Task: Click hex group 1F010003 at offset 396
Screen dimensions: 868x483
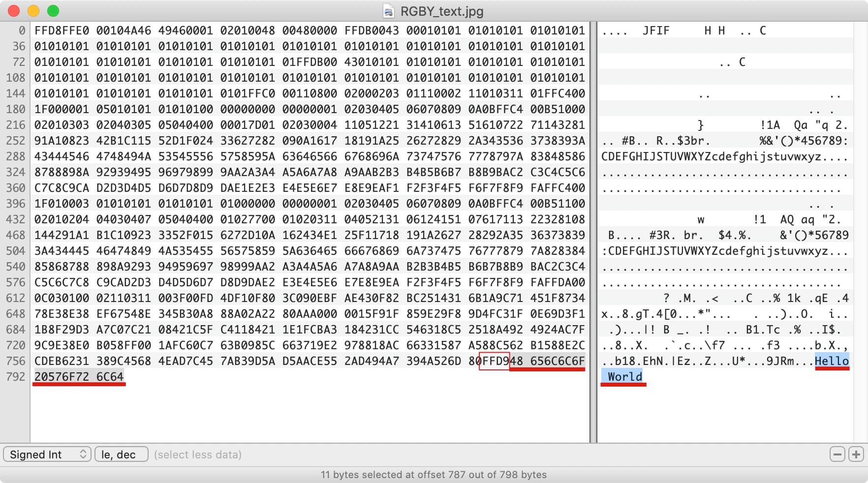Action: [62, 204]
